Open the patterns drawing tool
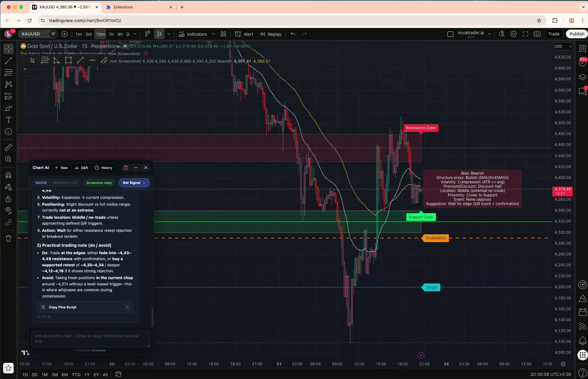 pos(8,84)
